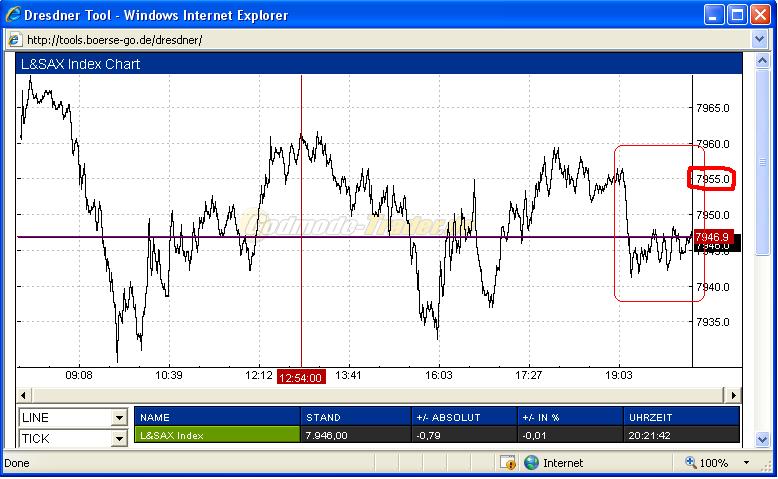The width and height of the screenshot is (778, 479).
Task: Click the vertical page scrollbar thumb
Action: (762, 162)
